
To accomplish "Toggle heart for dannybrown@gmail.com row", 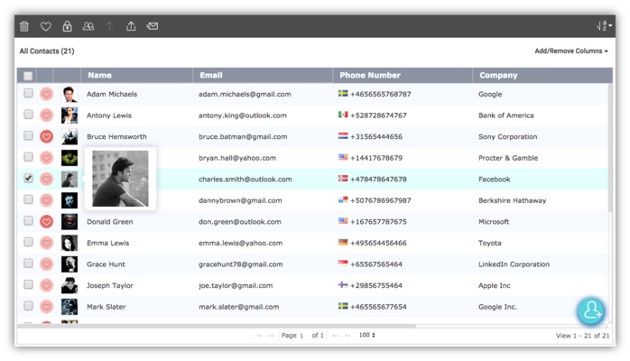I will 47,200.
